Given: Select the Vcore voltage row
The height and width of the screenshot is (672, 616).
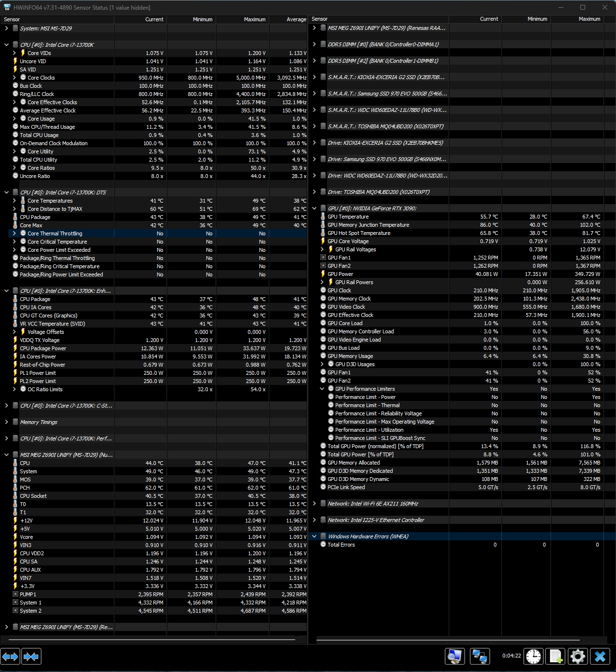Looking at the screenshot, I should (154, 537).
